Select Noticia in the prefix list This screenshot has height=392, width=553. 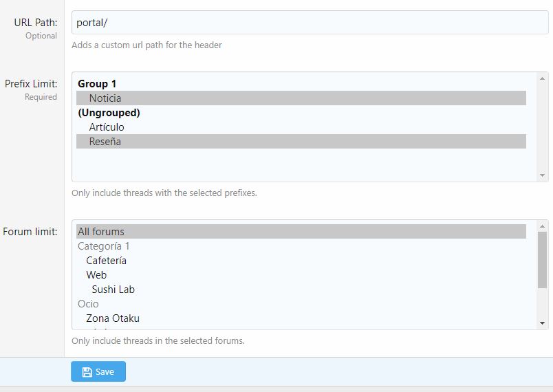(105, 98)
